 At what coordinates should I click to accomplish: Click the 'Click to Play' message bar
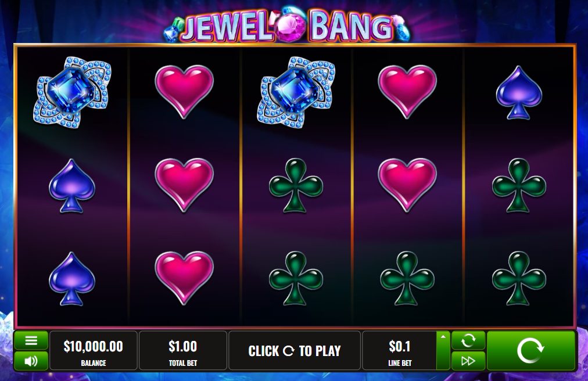tap(295, 351)
